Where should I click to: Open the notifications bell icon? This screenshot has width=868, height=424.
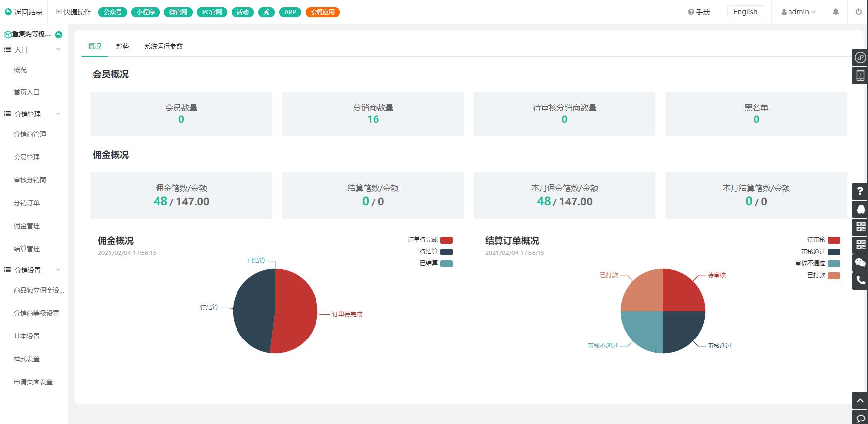click(836, 12)
